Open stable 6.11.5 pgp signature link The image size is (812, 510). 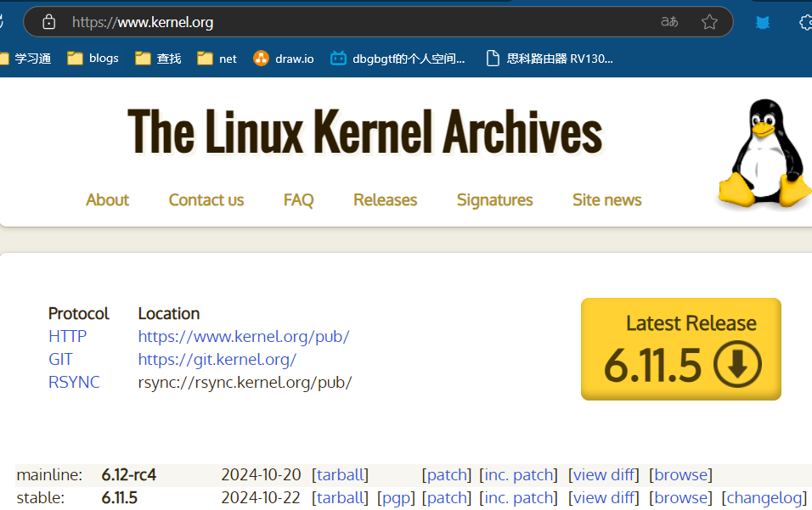point(396,497)
